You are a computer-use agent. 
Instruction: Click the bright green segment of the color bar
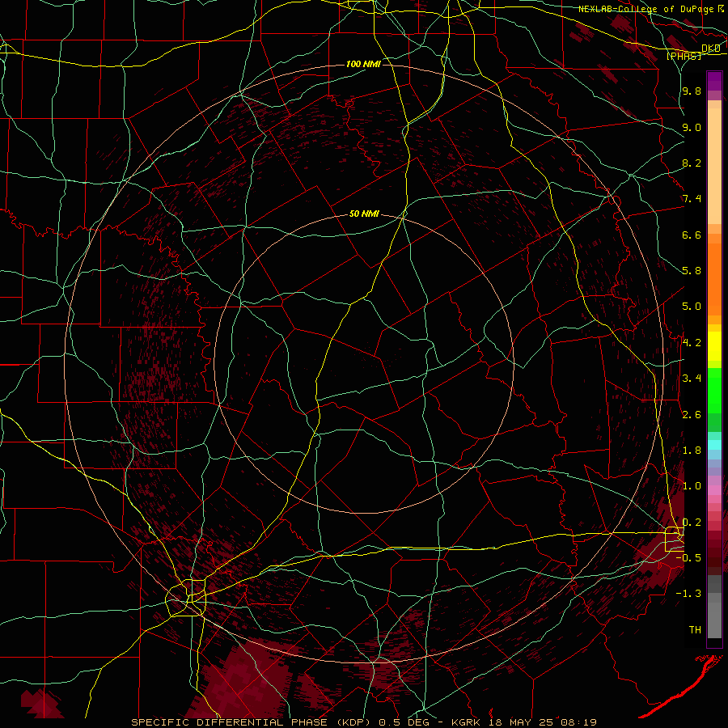tap(714, 391)
